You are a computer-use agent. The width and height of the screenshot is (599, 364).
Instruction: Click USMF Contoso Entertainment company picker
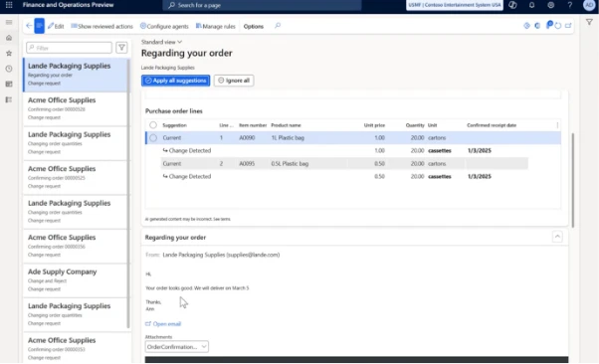pos(455,5)
